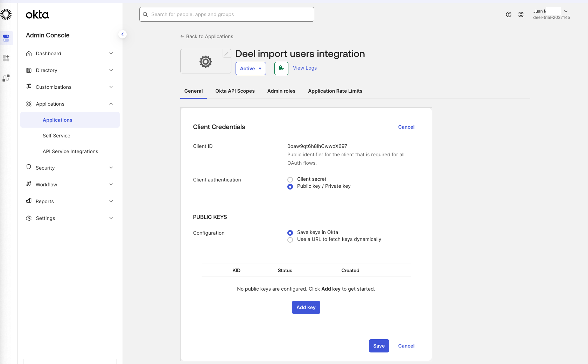Click the search people, apps and groups field

pos(227,14)
